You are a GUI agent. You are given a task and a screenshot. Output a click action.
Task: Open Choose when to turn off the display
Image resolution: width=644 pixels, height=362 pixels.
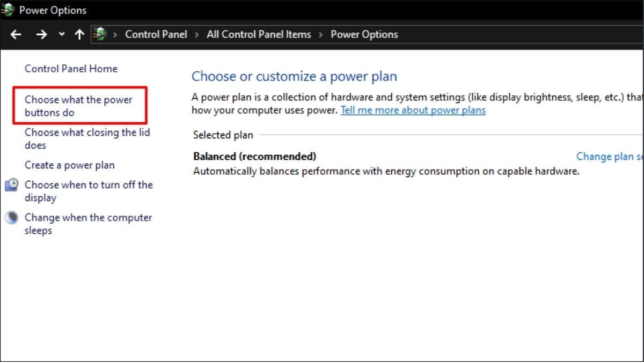(x=89, y=191)
